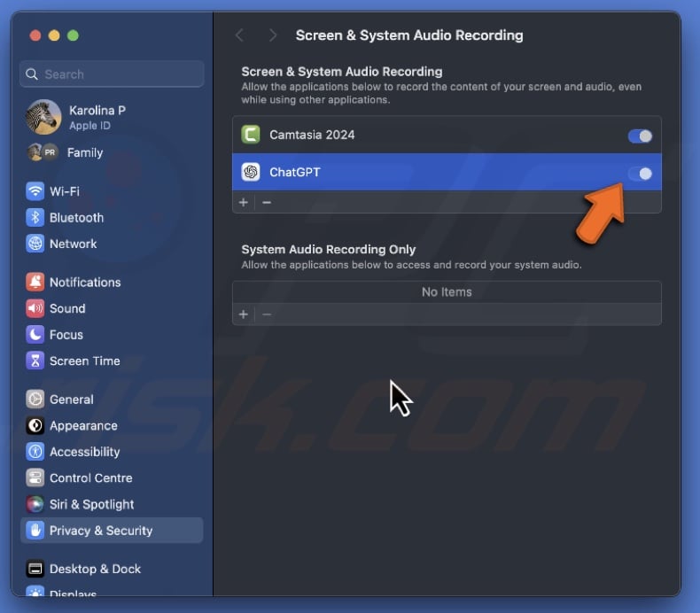Select Accessibility in the sidebar
This screenshot has height=613, width=700.
tap(85, 452)
